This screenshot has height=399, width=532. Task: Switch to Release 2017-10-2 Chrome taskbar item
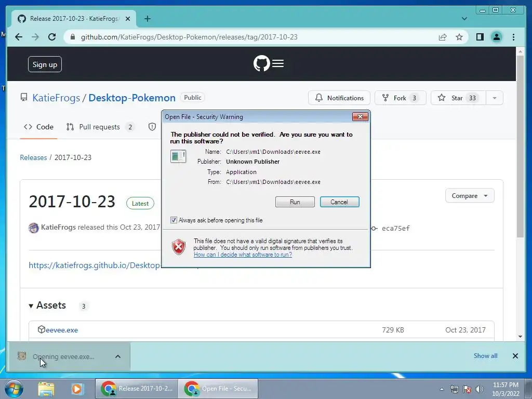coord(137,389)
